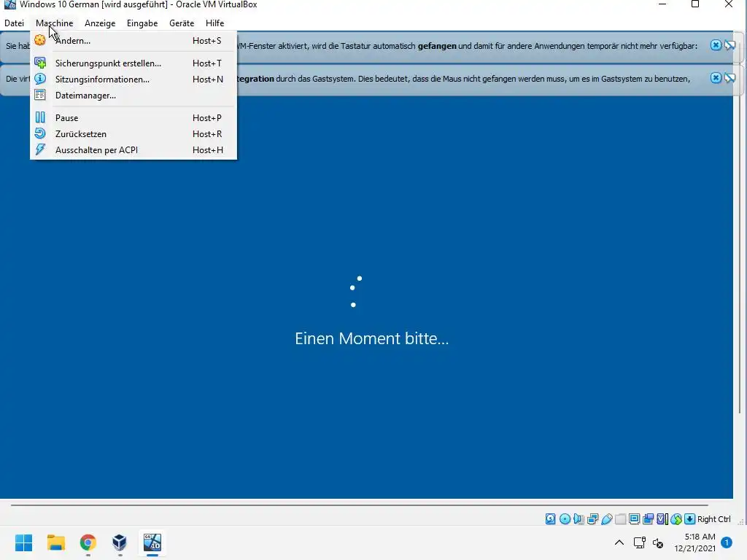This screenshot has width=747, height=560.
Task: Suppress keyboard capture notification via speech-bubble icon
Action: [729, 45]
